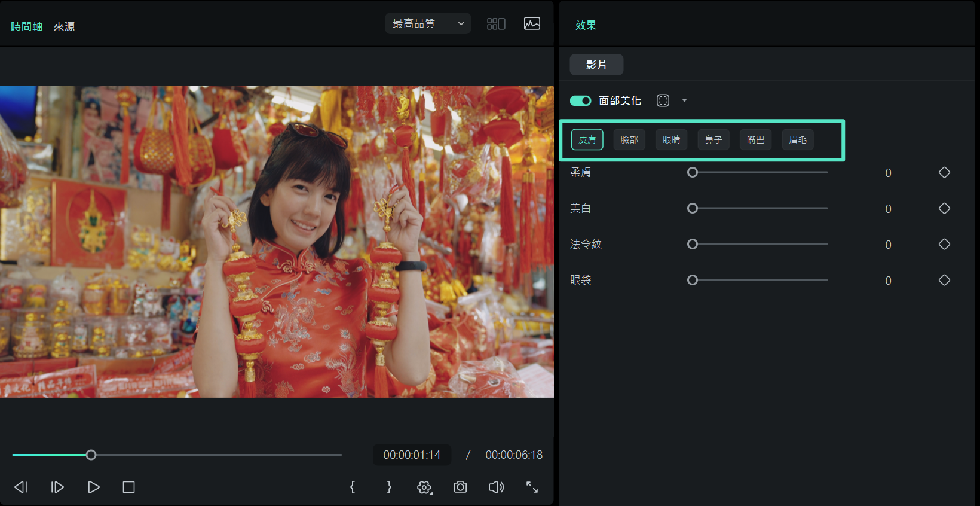Click the 美白 value field
This screenshot has height=506, width=980.
[888, 209]
